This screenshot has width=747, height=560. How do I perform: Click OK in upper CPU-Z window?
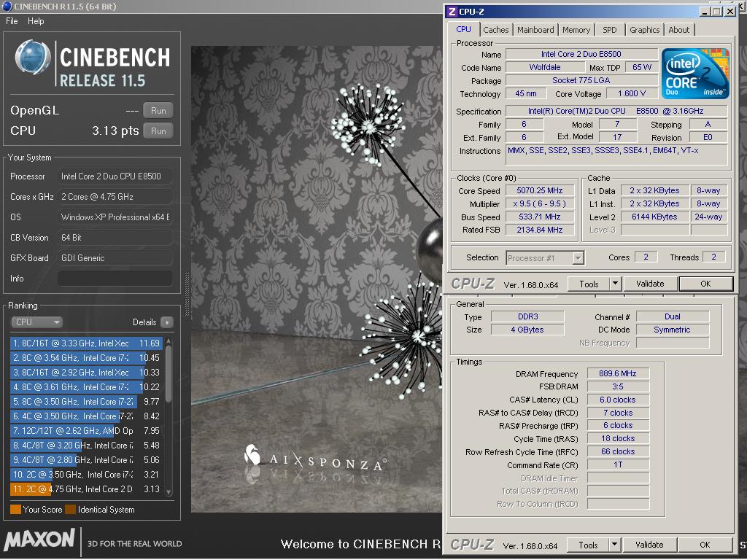tap(705, 284)
